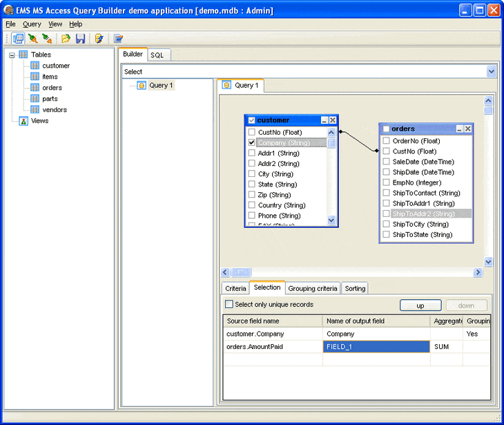The height and width of the screenshot is (425, 504).
Task: Click the connect database plug icon
Action: click(x=32, y=39)
